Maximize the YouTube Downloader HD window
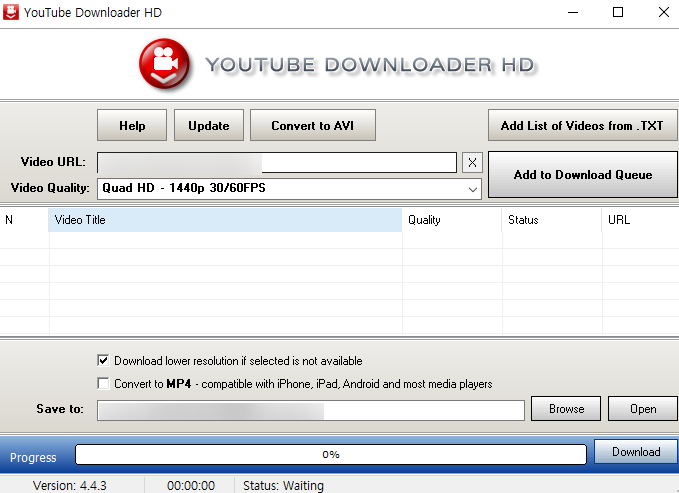 click(618, 12)
